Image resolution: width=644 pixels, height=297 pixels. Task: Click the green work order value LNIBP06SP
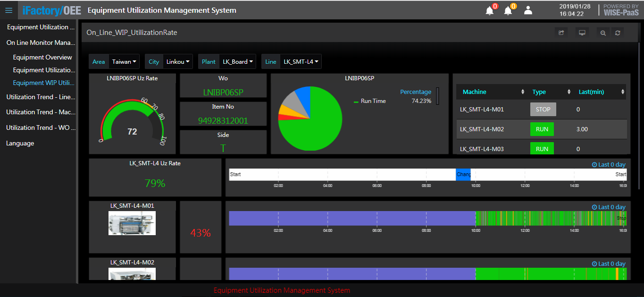click(x=223, y=93)
